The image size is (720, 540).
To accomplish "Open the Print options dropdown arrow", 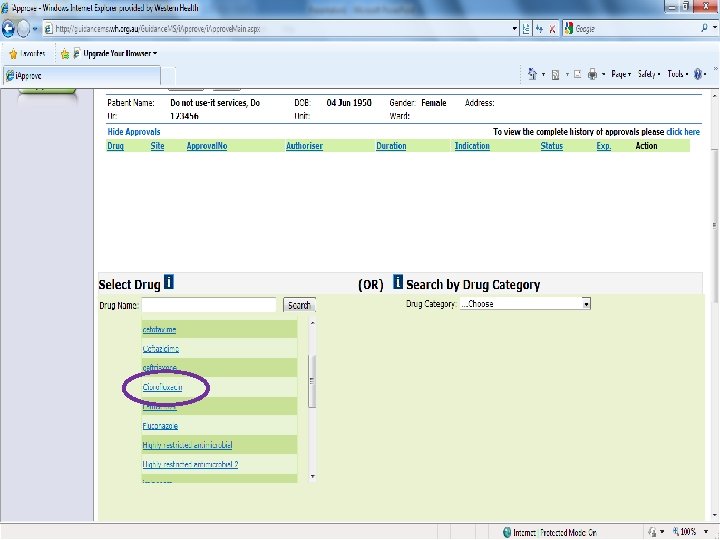I will tap(603, 74).
